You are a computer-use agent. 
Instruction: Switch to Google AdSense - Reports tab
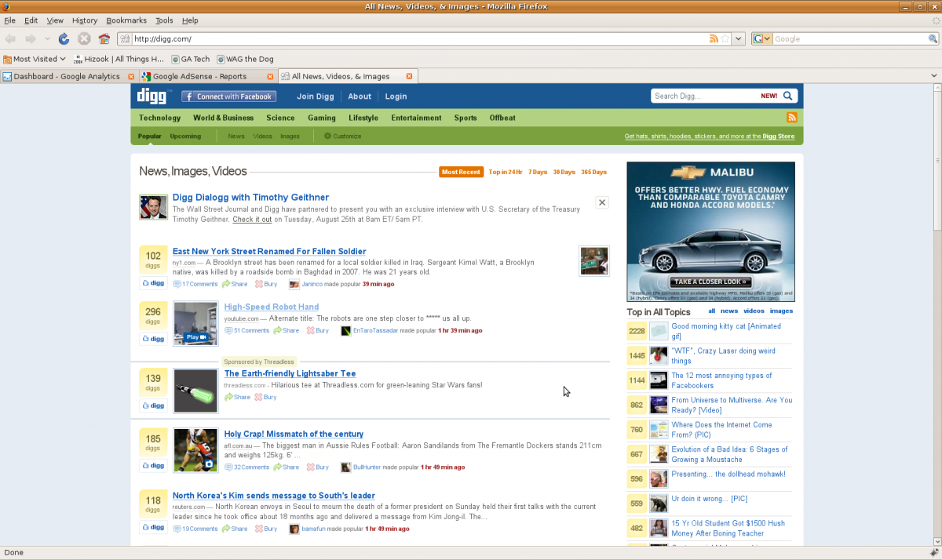coord(199,76)
